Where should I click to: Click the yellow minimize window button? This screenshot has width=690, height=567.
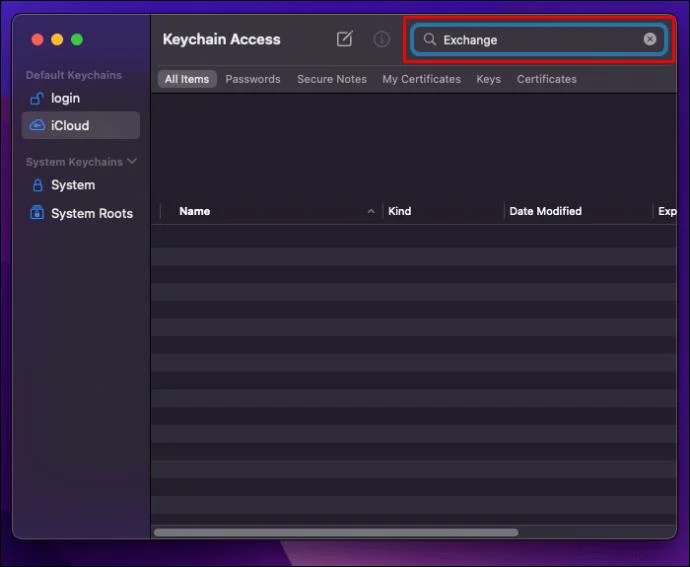tap(57, 40)
